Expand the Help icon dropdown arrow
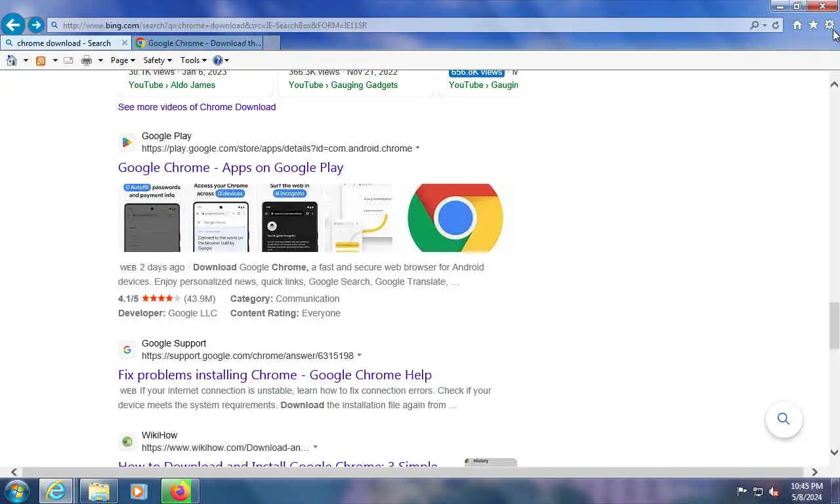The width and height of the screenshot is (840, 504). 227,60
